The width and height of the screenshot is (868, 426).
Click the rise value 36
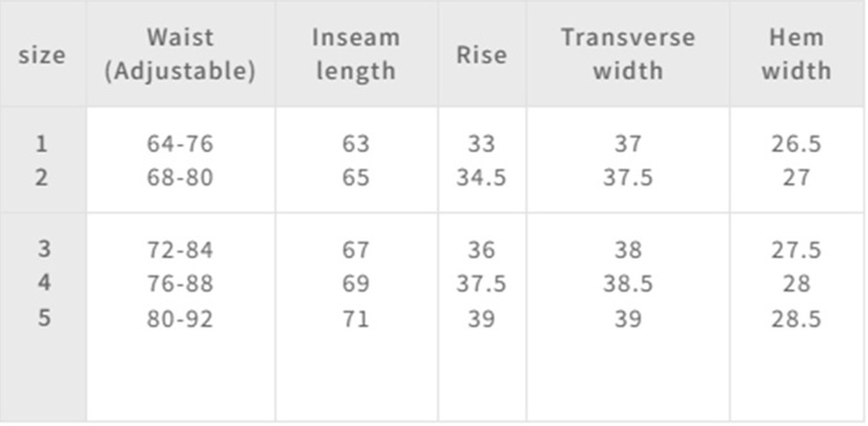[481, 250]
